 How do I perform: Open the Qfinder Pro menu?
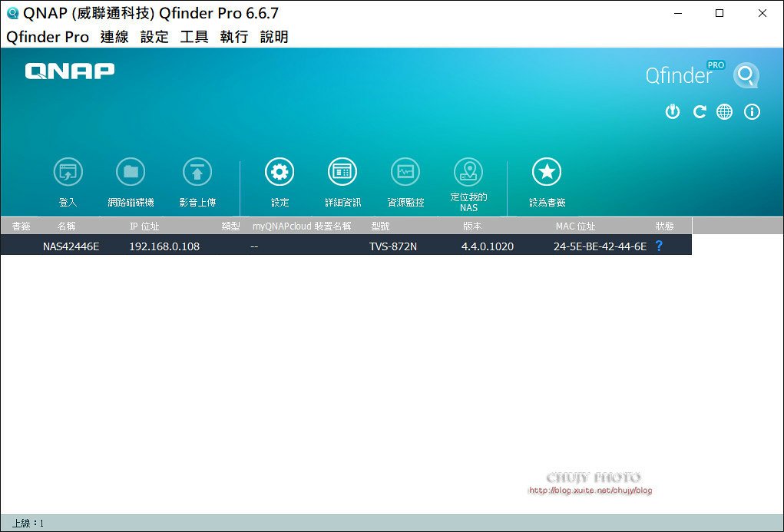coord(48,37)
